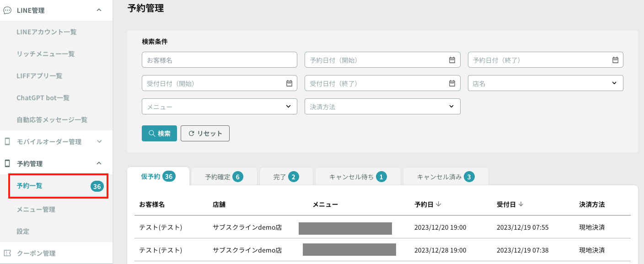
Task: Click the 検索 search button
Action: pyautogui.click(x=159, y=134)
